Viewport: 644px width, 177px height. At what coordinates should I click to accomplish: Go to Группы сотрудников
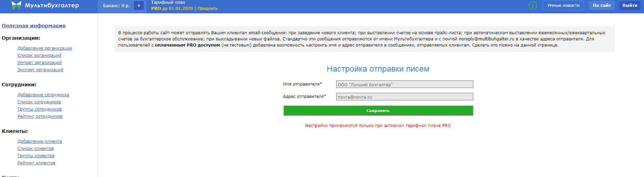[x=39, y=109]
